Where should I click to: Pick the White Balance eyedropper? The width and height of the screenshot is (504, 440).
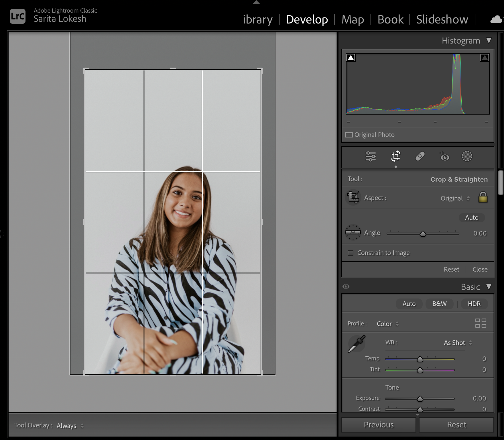(356, 344)
